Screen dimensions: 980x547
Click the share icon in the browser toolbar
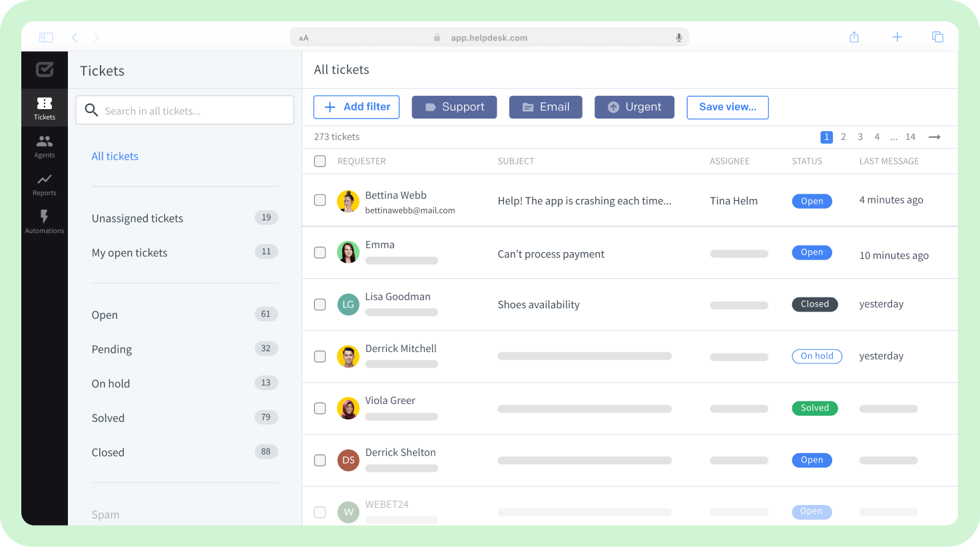click(854, 37)
